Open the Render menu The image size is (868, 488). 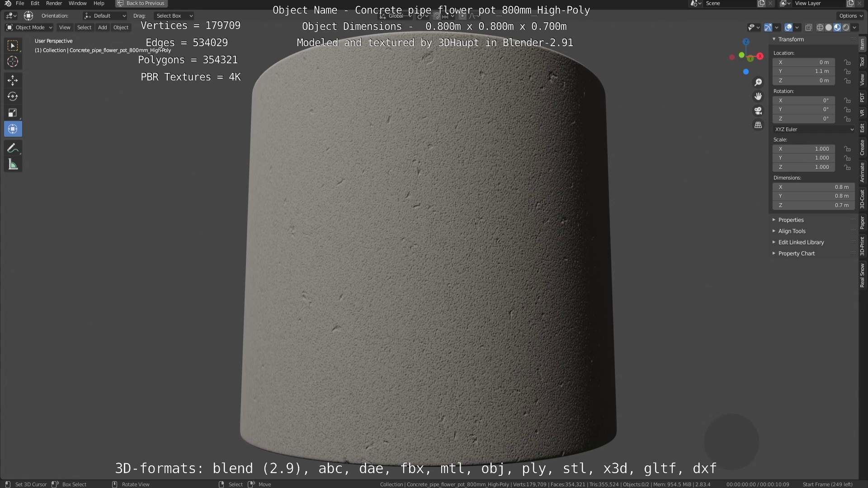tap(54, 4)
